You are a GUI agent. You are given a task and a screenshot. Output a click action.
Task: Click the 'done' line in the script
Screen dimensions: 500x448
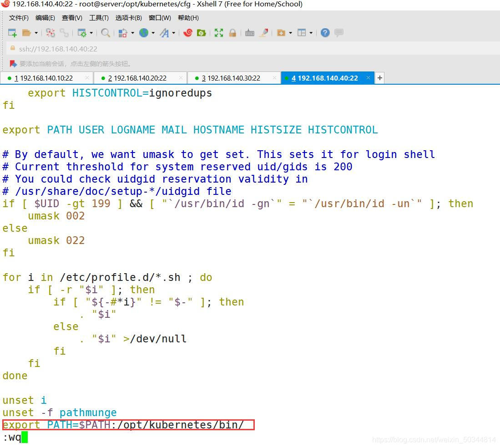coord(15,376)
